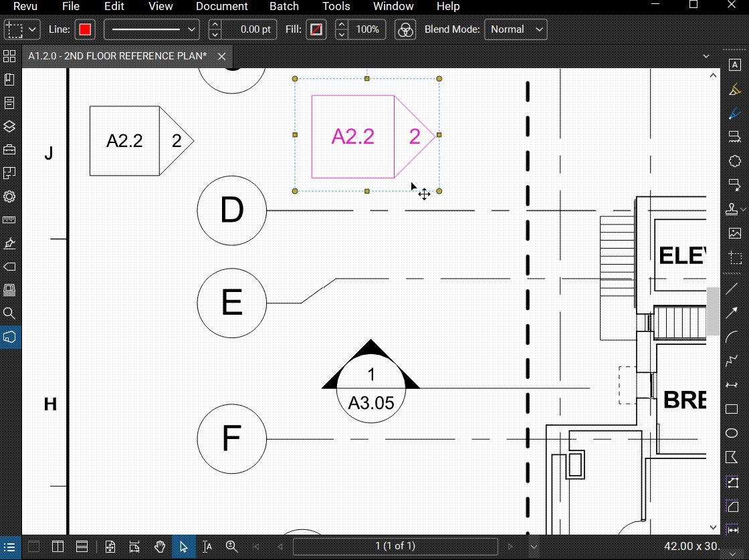Click the Fill color button
This screenshot has height=560, width=749.
coord(316,29)
